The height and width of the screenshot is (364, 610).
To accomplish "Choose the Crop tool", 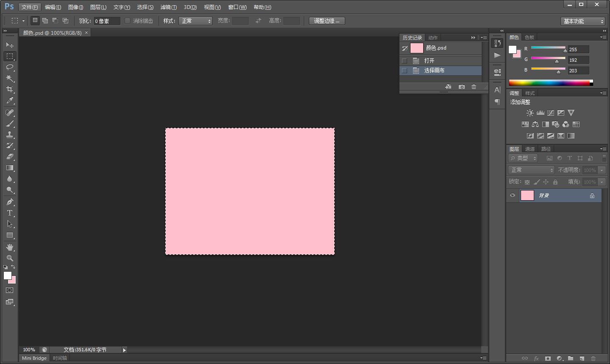I will [x=10, y=89].
